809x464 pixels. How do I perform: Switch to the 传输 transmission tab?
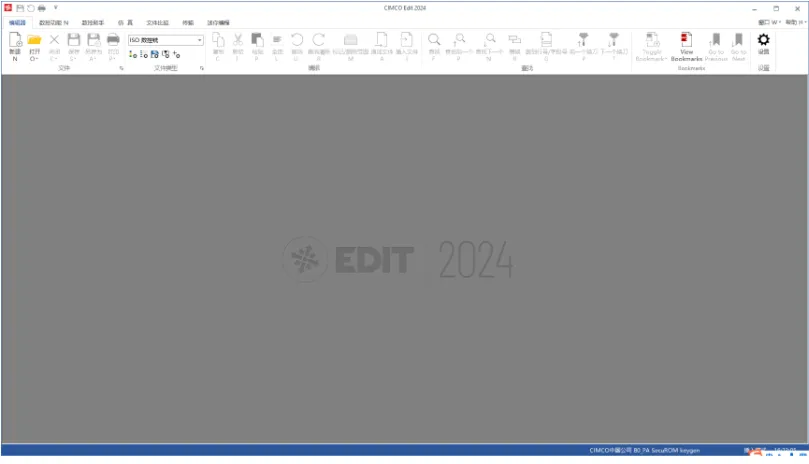[x=188, y=23]
